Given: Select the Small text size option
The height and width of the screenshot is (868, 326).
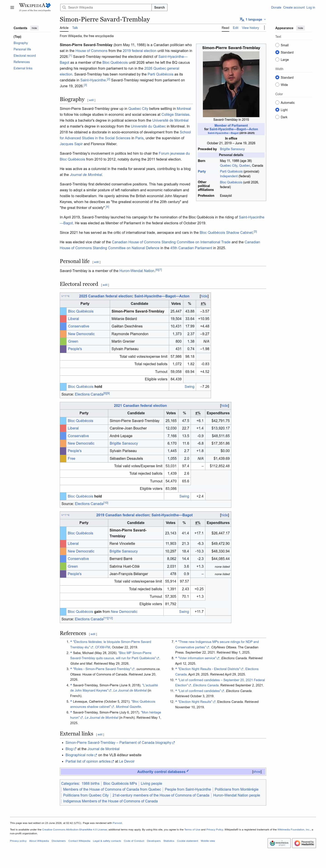Looking at the screenshot, I should point(277,45).
